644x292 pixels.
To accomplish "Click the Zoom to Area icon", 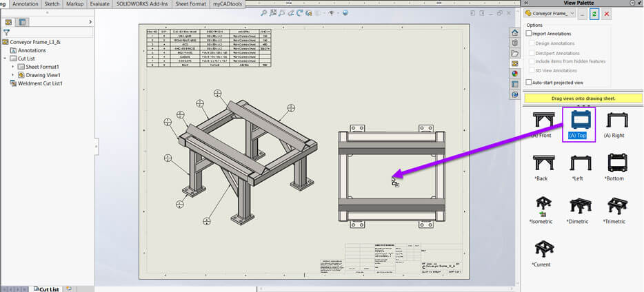I will point(273,13).
